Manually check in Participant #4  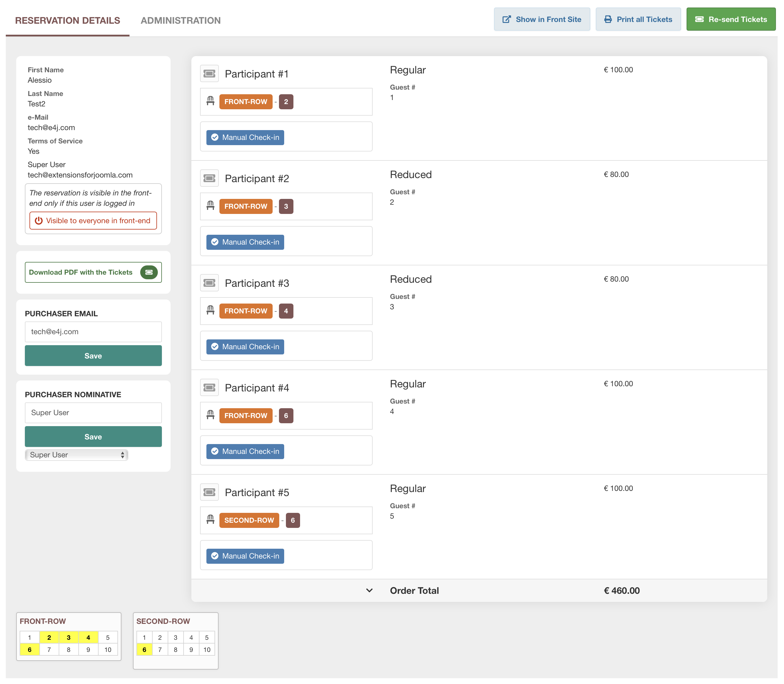pyautogui.click(x=245, y=451)
